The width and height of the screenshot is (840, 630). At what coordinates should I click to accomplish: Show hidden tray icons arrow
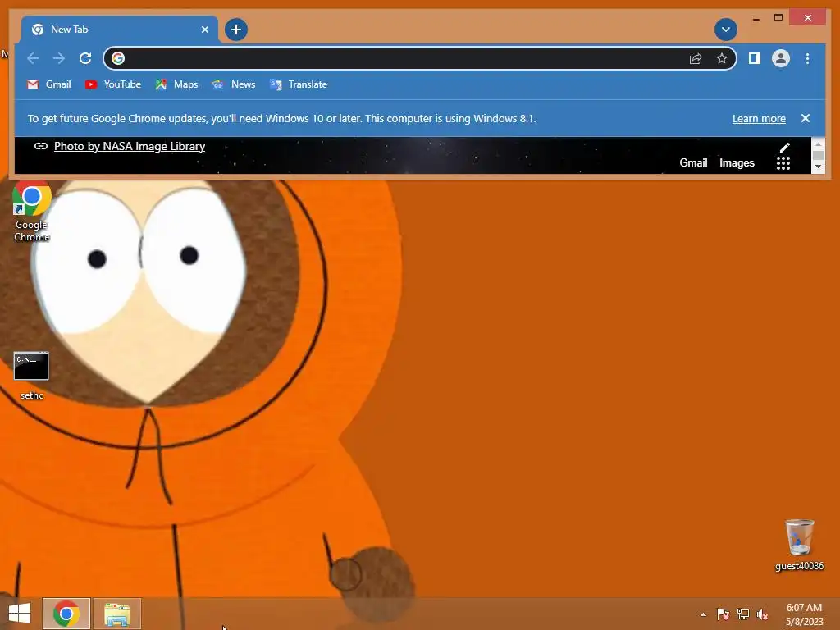click(x=703, y=614)
